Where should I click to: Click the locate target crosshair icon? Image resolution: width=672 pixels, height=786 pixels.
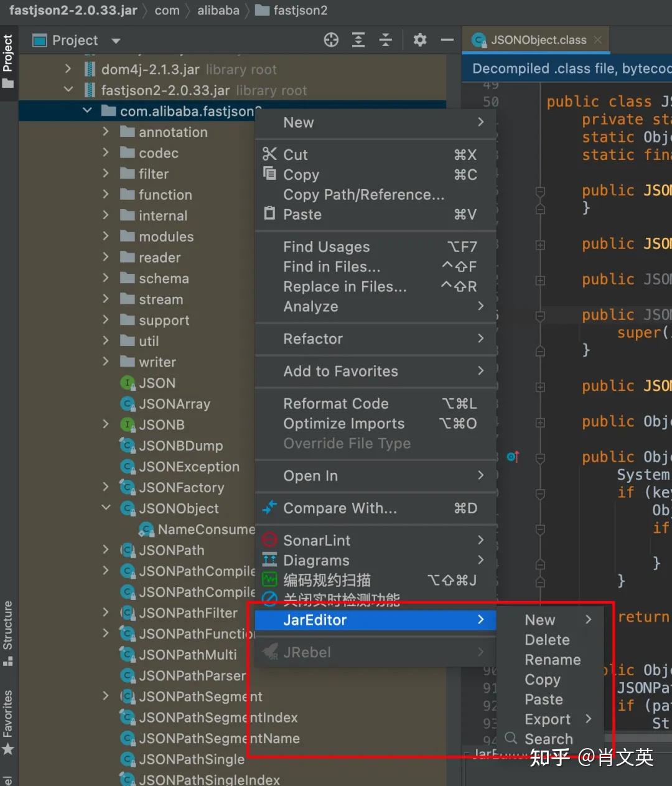[331, 40]
